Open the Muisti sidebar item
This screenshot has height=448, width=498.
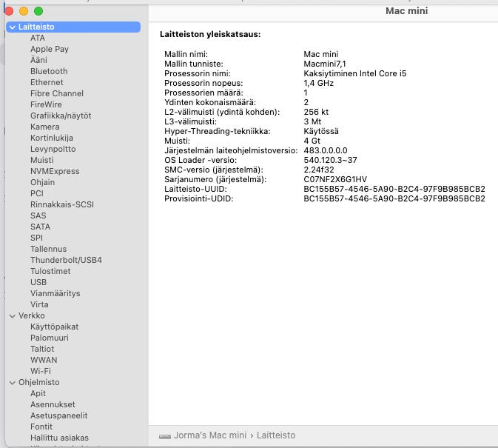pyautogui.click(x=42, y=160)
